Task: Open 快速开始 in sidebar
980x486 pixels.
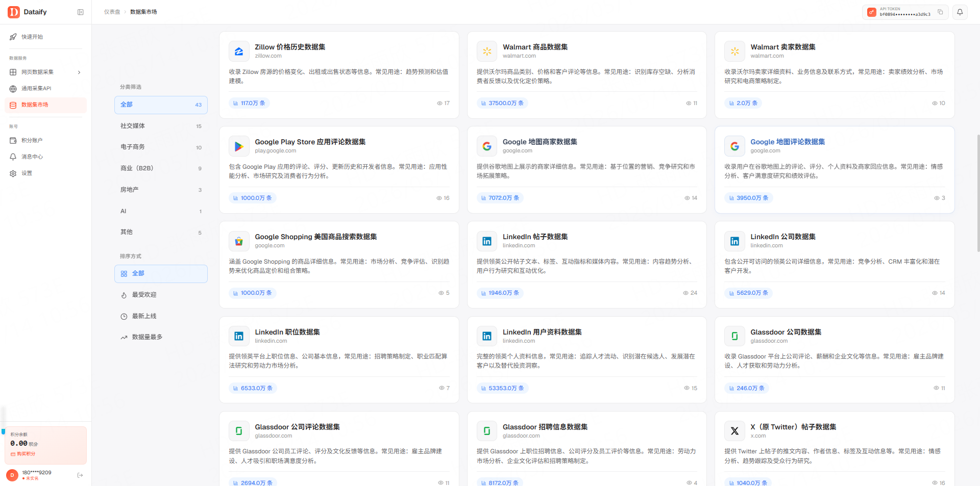Action: click(45, 37)
